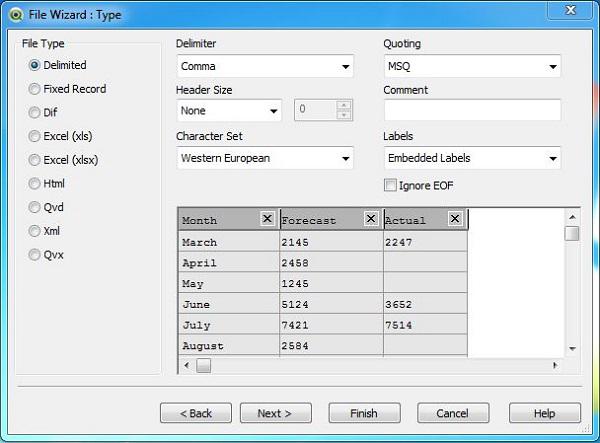Click the QlikView logo in the title bar

(x=16, y=15)
